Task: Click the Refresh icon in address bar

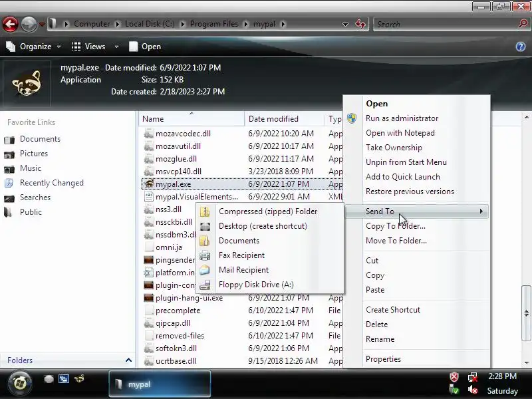Action: pyautogui.click(x=360, y=24)
